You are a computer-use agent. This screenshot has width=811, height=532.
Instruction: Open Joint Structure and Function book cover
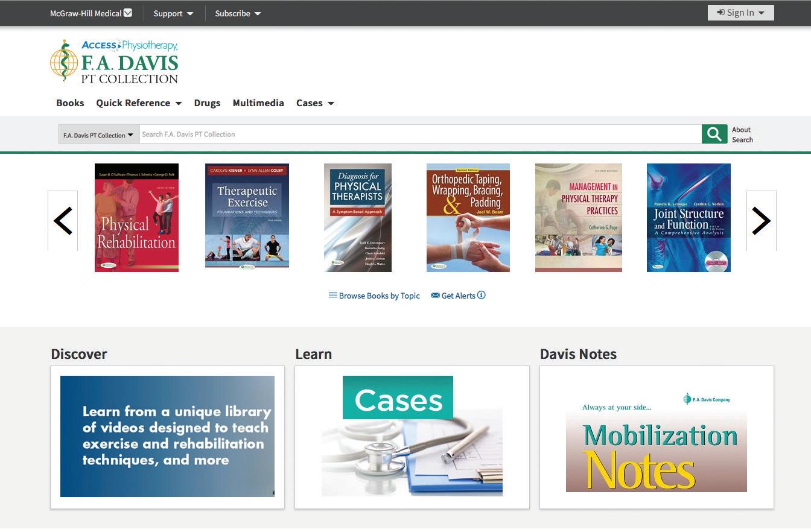pos(689,218)
